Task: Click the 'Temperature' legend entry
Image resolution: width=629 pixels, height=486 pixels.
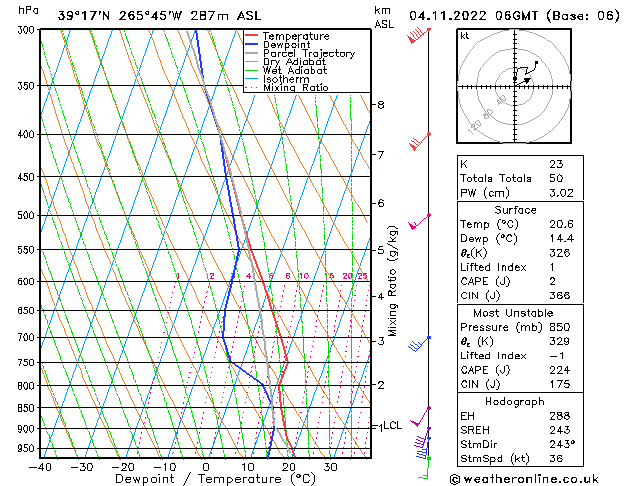Action: [x=296, y=36]
